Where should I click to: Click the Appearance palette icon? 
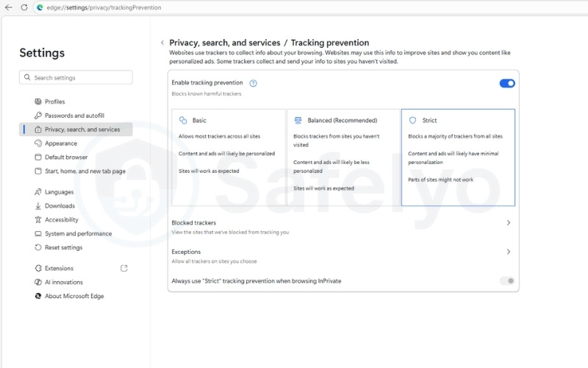(38, 143)
